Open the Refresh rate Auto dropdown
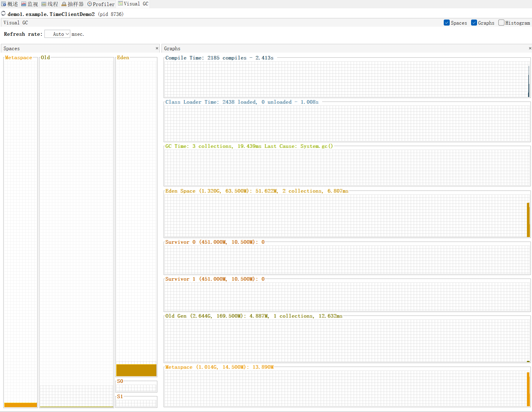 pos(57,34)
